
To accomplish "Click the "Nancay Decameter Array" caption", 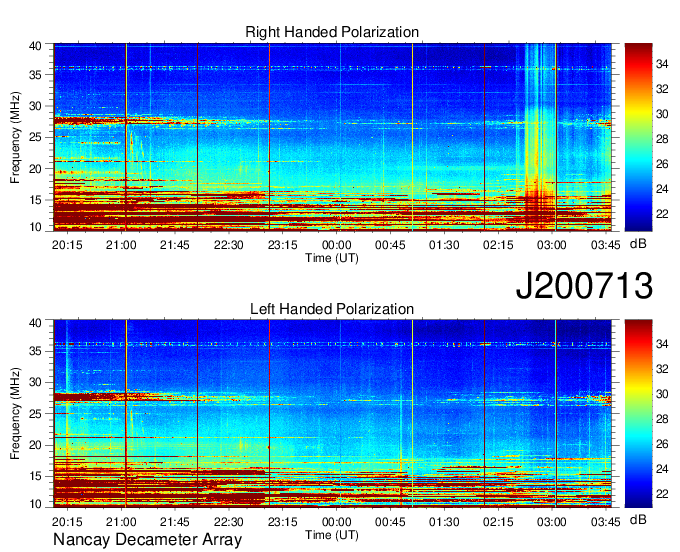I will 147,540.
